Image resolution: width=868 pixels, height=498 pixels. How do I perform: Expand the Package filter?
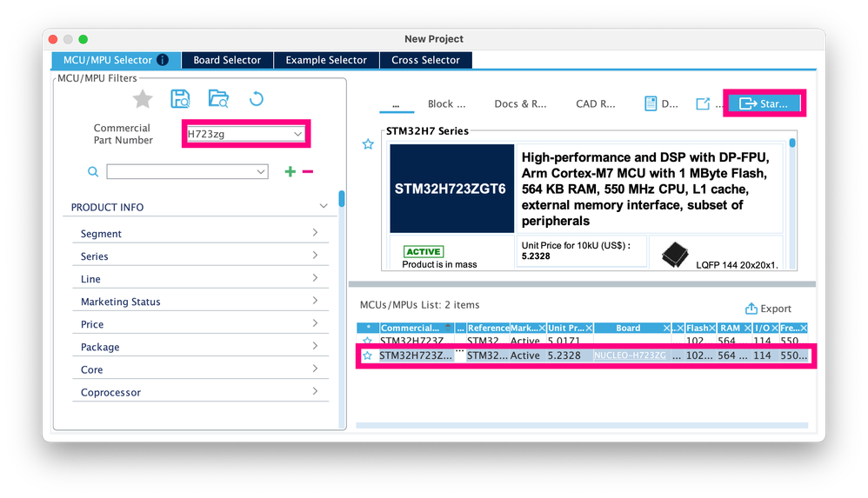[x=315, y=346]
